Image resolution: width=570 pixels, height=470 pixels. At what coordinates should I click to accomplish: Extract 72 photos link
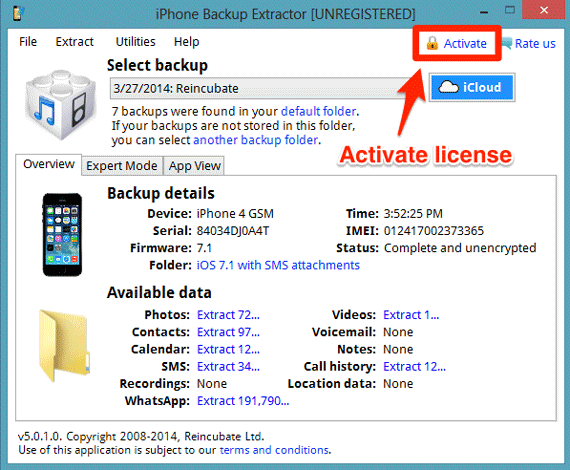pyautogui.click(x=228, y=315)
